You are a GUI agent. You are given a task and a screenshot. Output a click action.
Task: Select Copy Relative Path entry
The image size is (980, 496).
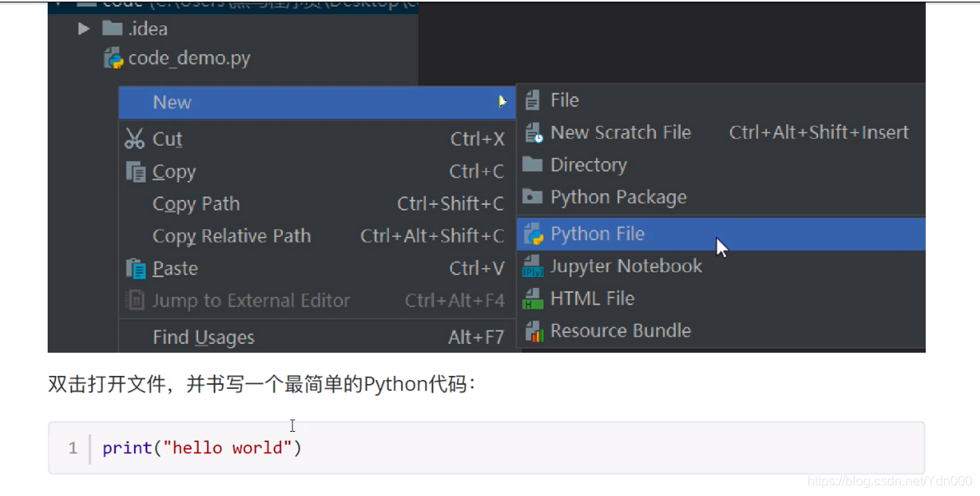[317, 236]
